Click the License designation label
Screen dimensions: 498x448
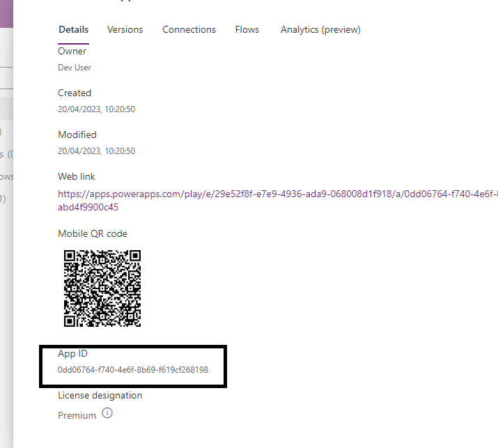pyautogui.click(x=100, y=395)
